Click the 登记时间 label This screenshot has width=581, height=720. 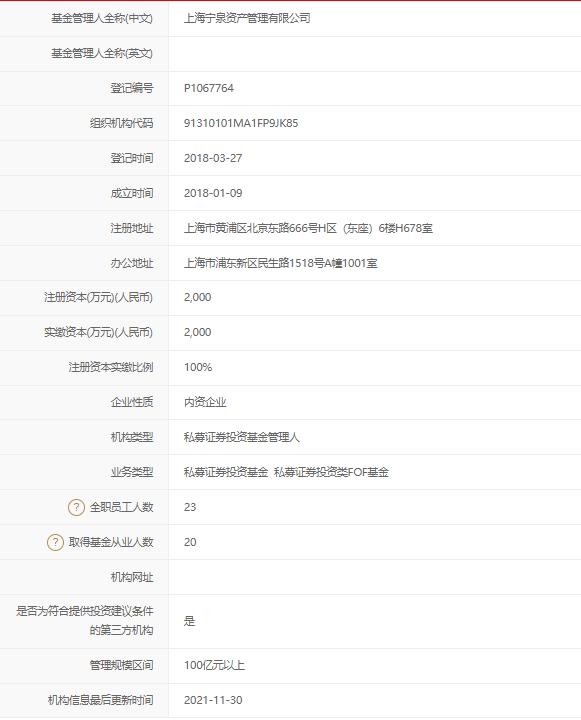coord(131,158)
